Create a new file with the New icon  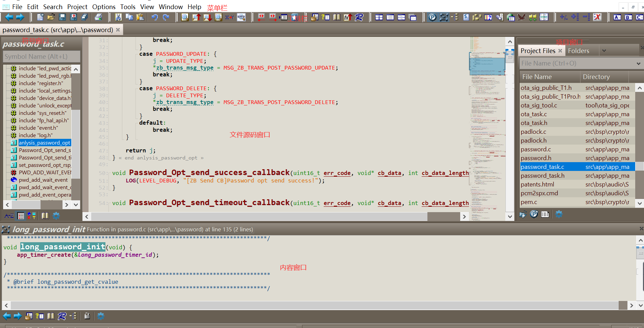click(x=40, y=17)
